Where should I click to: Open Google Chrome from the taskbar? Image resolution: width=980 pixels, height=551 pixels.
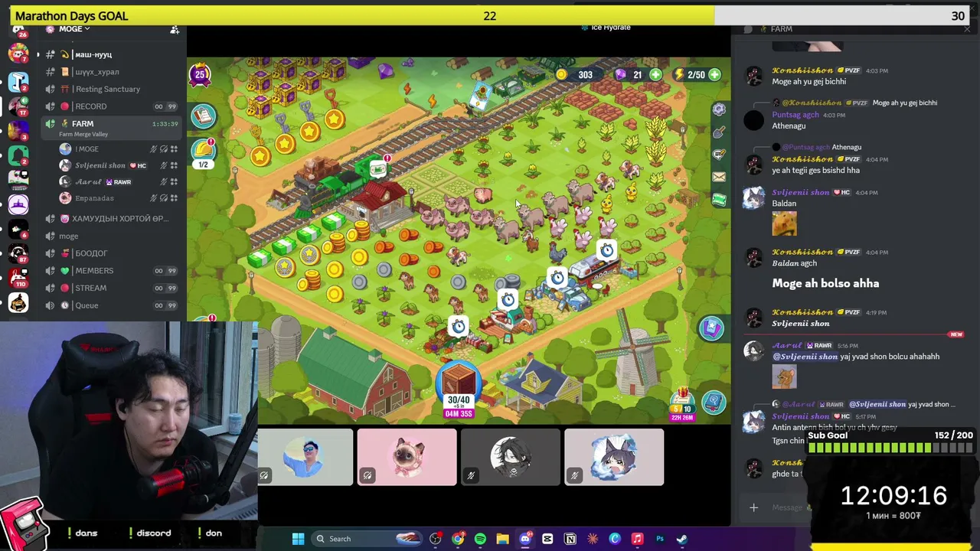pyautogui.click(x=458, y=539)
